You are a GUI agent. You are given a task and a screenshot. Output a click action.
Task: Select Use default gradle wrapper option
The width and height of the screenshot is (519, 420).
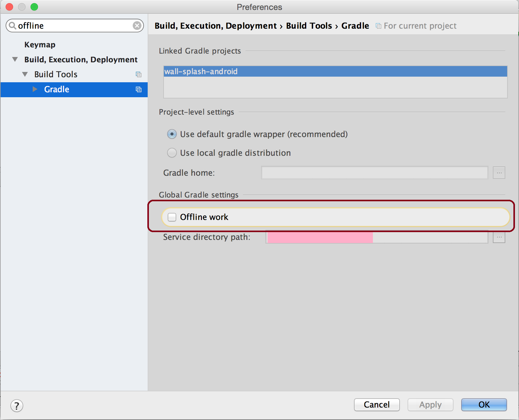pyautogui.click(x=172, y=134)
